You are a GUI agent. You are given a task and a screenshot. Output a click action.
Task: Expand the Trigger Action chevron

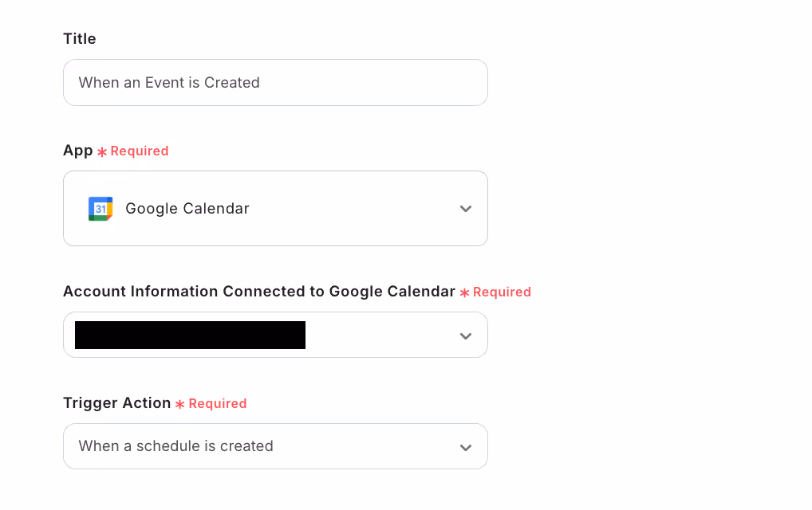[x=466, y=447]
